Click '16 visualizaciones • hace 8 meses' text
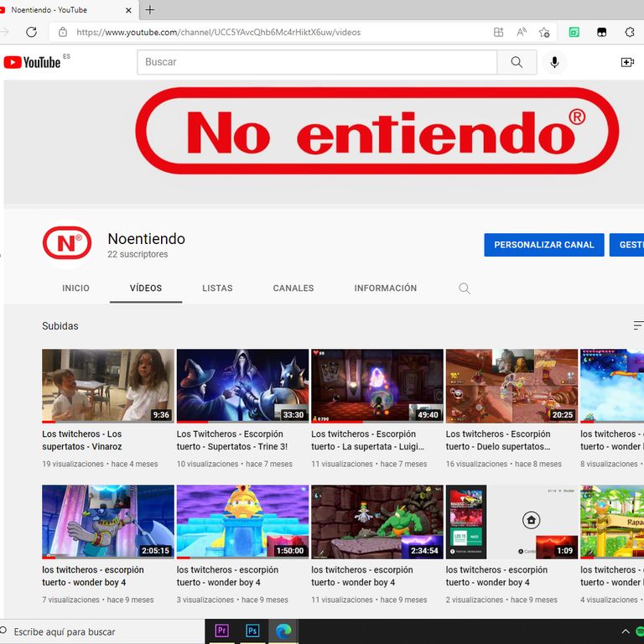The image size is (644, 644). click(503, 464)
